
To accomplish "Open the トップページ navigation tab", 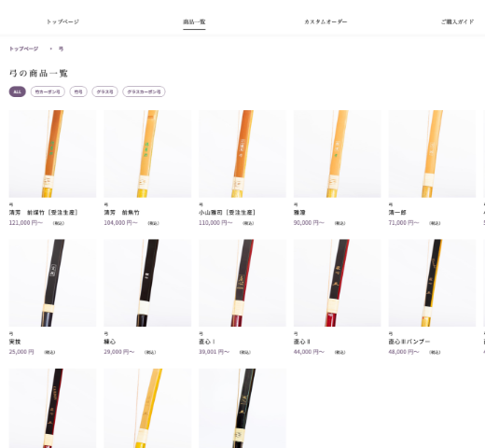I will (x=62, y=21).
